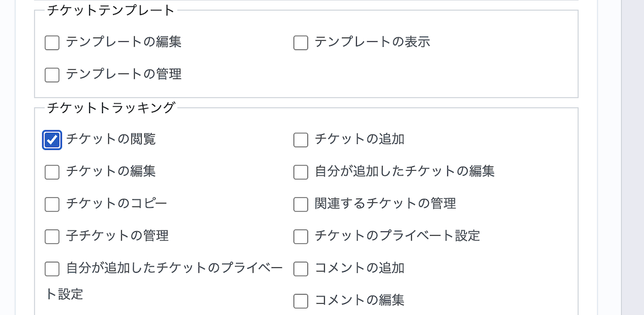
Task: Check the テンプレートの表示 checkbox
Action: (301, 42)
